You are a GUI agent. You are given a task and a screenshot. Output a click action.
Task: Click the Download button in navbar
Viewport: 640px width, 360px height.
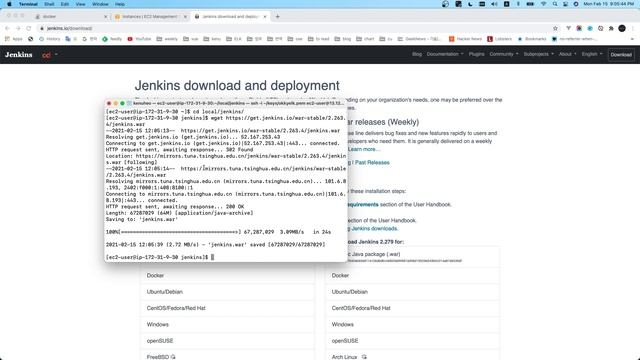point(621,55)
